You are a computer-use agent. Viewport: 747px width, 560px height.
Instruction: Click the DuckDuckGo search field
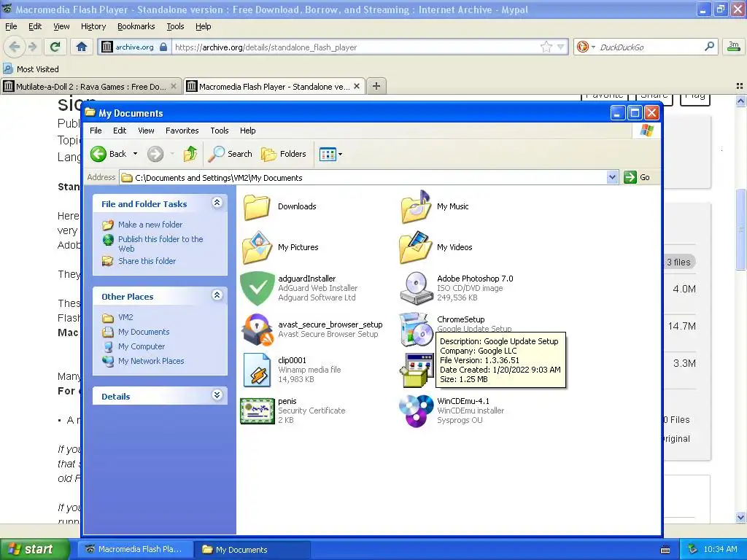click(x=650, y=47)
